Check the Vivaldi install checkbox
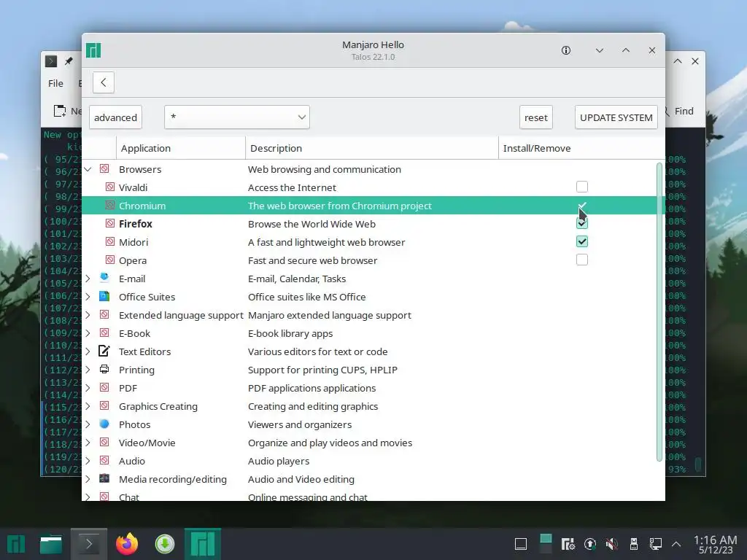747x560 pixels. click(581, 187)
